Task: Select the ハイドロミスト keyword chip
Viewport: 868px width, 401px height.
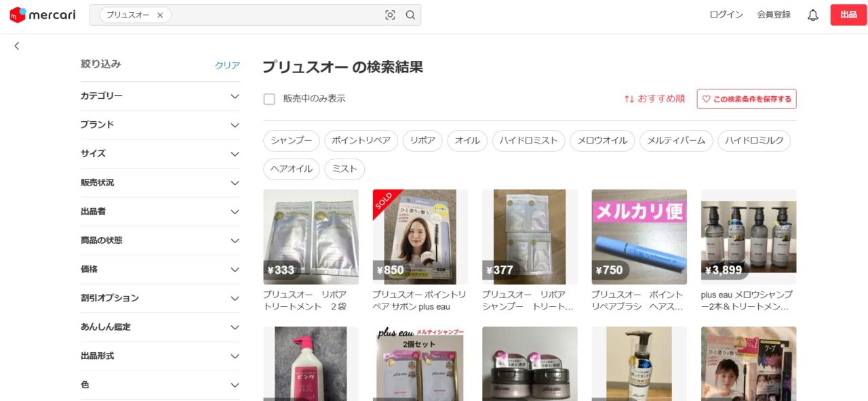Action: (x=529, y=141)
